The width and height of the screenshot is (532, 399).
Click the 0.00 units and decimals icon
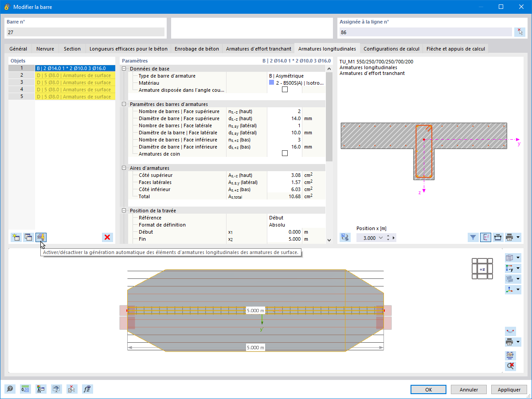[x=25, y=389]
